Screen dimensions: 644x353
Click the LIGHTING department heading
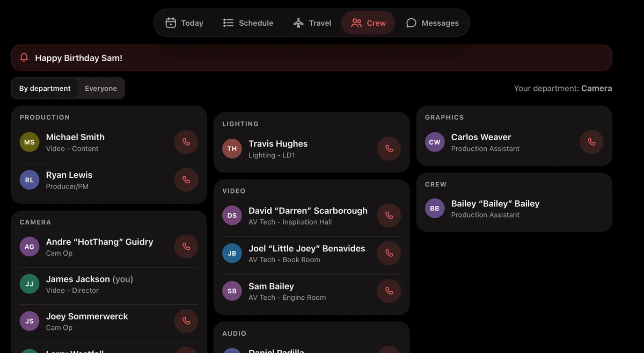(240, 124)
